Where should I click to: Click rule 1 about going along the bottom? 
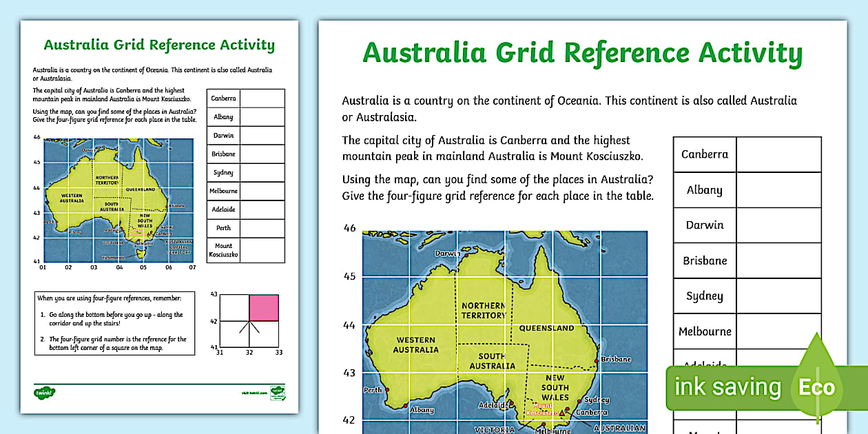tap(112, 318)
